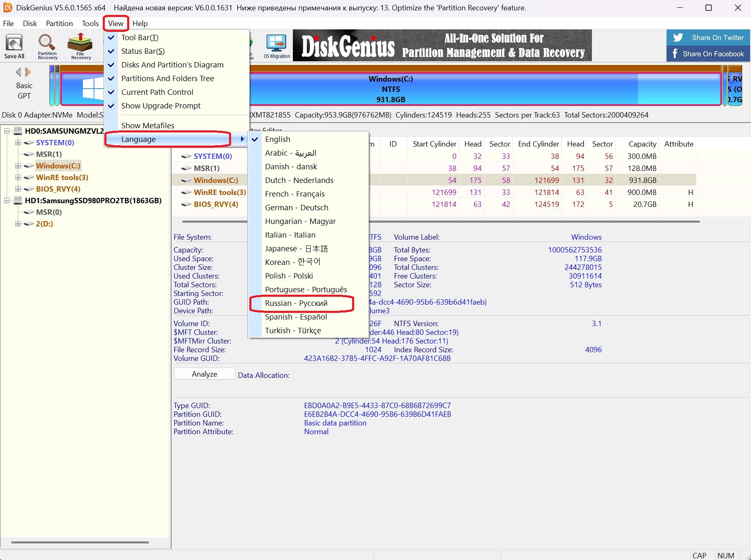Switch language to Russian - Русский
Screen dimensions: 751x560
[x=308, y=303]
